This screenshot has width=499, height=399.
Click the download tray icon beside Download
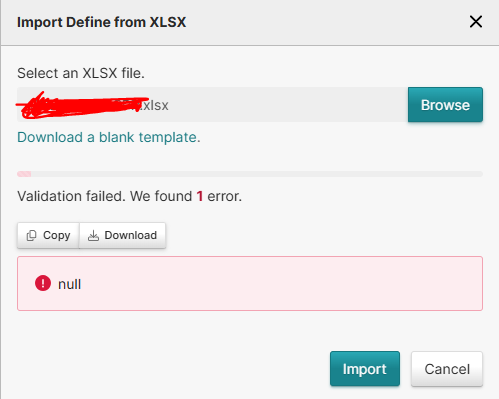pos(93,235)
